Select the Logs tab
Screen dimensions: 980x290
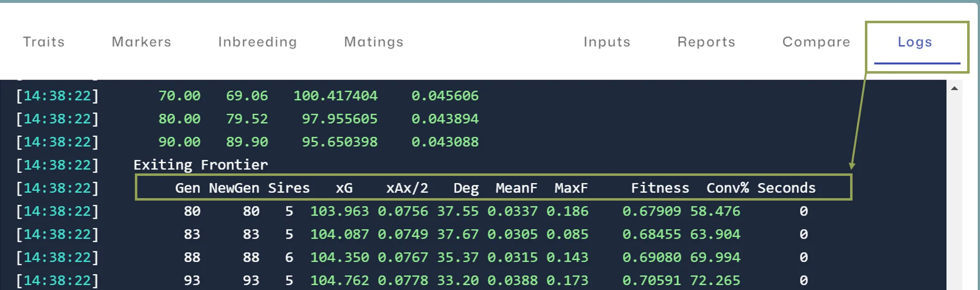coord(915,42)
